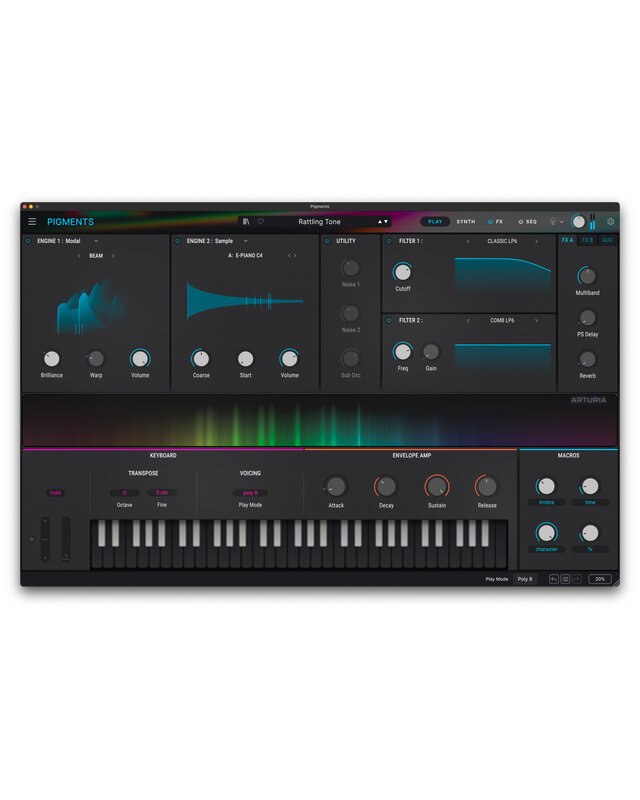The width and height of the screenshot is (640, 800).
Task: Click the undo arrow in the status bar
Action: [x=554, y=579]
